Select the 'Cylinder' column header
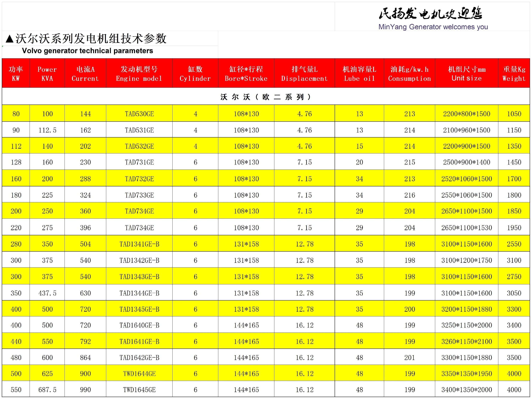This screenshot has width=532, height=399. coord(195,73)
